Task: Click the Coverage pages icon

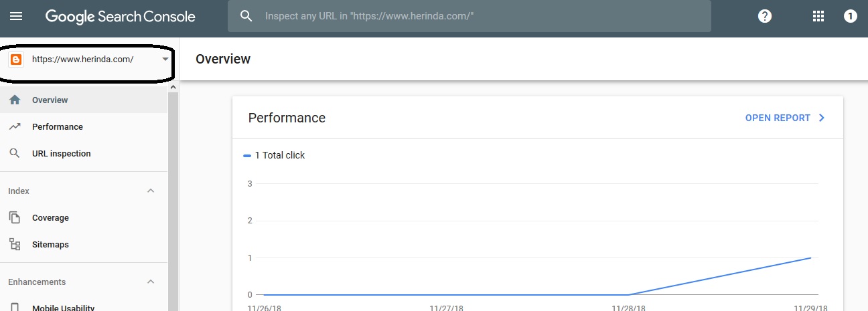Action: click(15, 218)
